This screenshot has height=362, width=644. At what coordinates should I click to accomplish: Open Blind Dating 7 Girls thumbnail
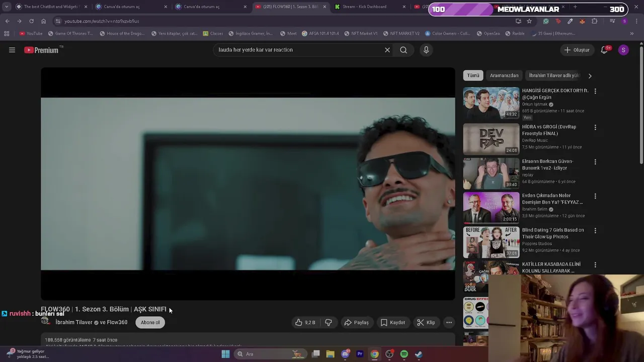(491, 242)
